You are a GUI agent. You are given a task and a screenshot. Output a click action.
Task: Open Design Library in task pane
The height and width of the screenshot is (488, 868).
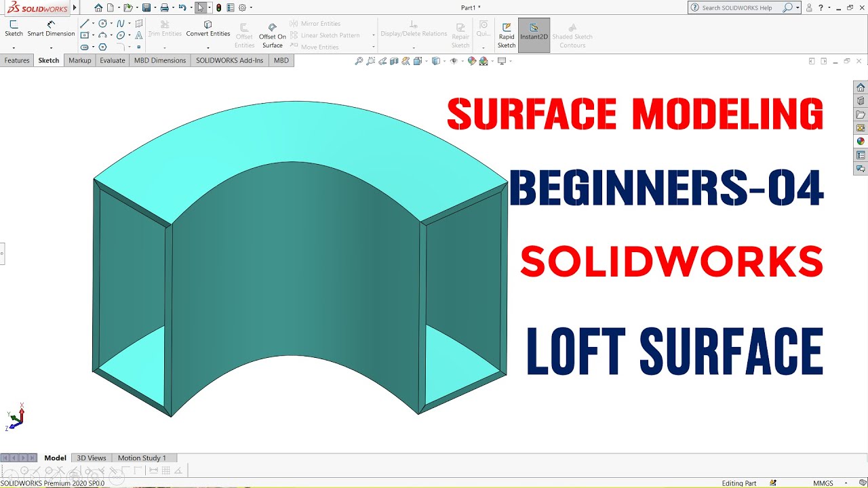coord(861,101)
